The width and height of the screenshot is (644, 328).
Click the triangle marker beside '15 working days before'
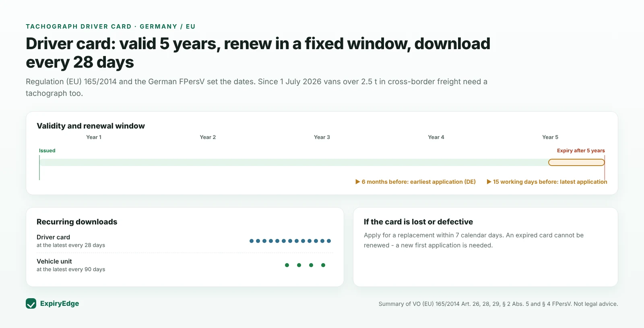coord(489,182)
